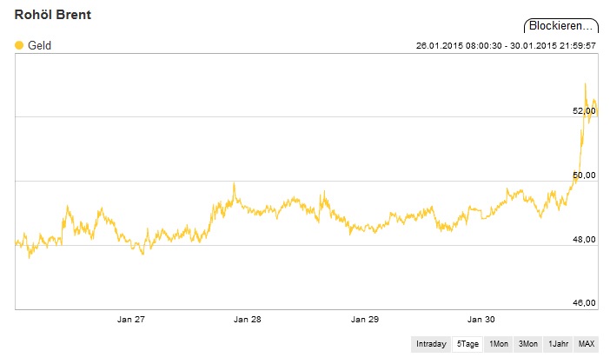Click the Jan 28 axis label
This screenshot has width=610, height=364.
[x=248, y=320]
